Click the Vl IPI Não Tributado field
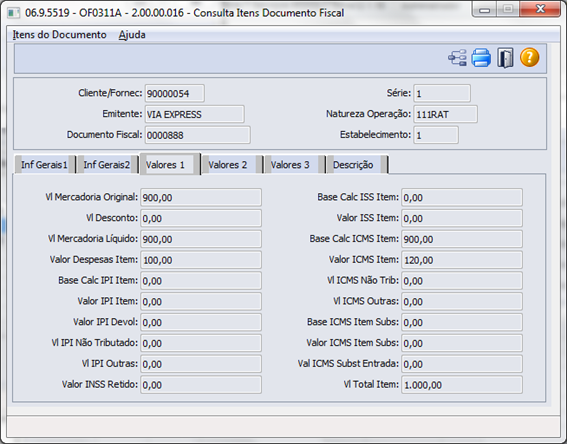 (x=201, y=343)
